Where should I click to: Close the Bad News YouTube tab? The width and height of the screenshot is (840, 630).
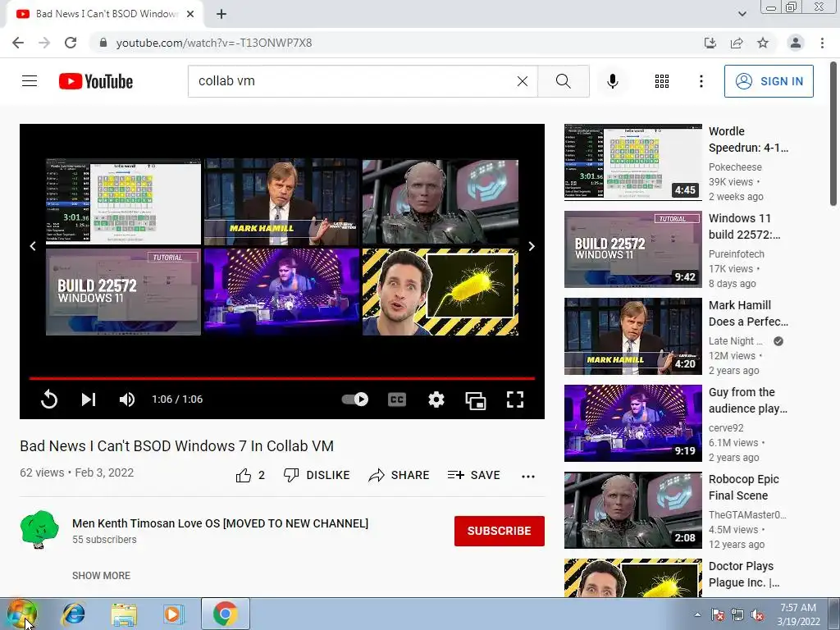point(190,14)
